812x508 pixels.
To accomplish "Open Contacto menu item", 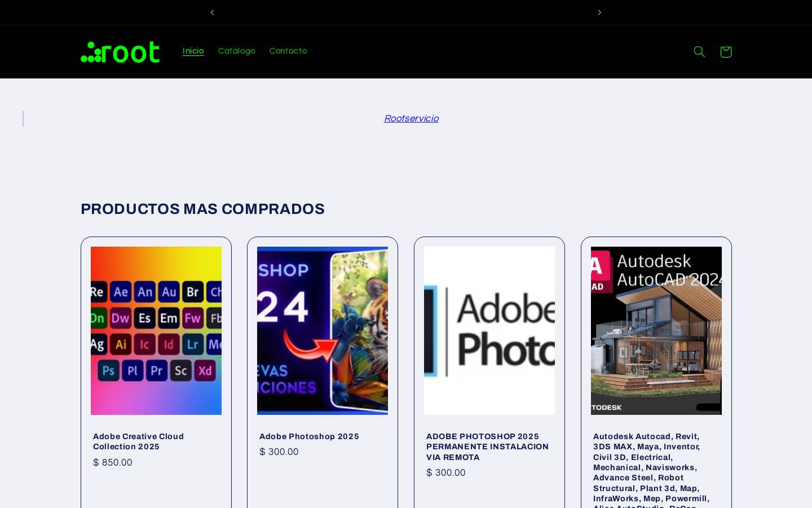I will pyautogui.click(x=288, y=51).
